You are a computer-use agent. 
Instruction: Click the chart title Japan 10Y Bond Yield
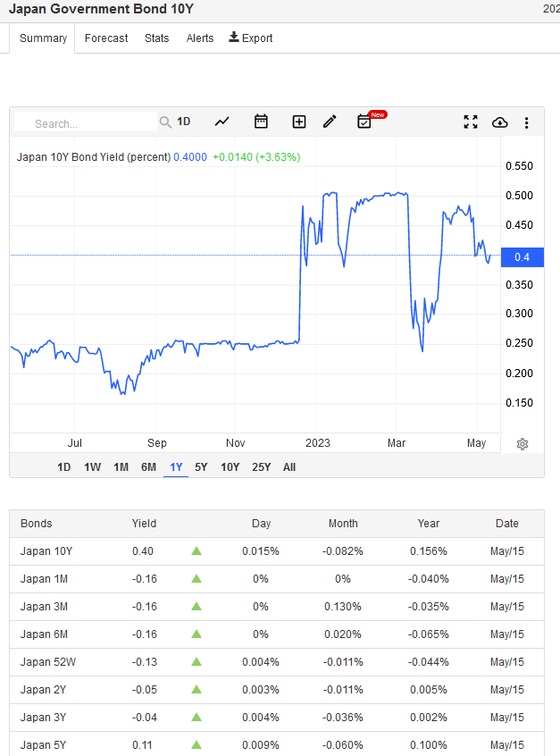[94, 157]
